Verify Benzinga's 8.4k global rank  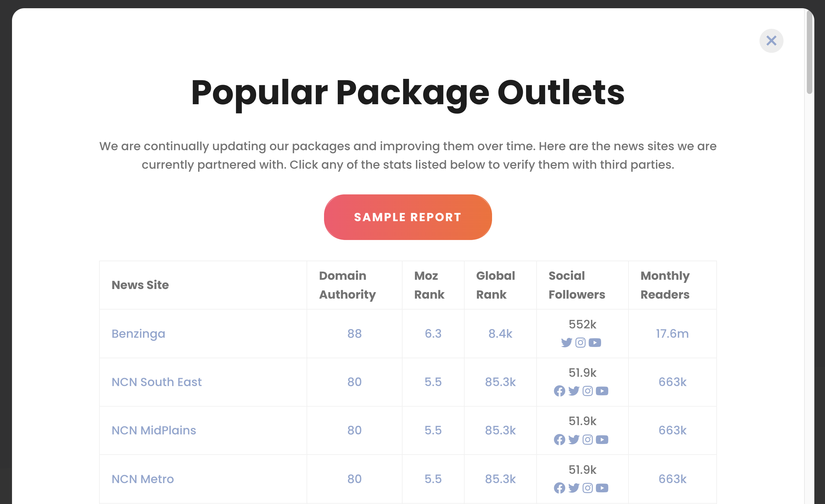[x=500, y=334]
